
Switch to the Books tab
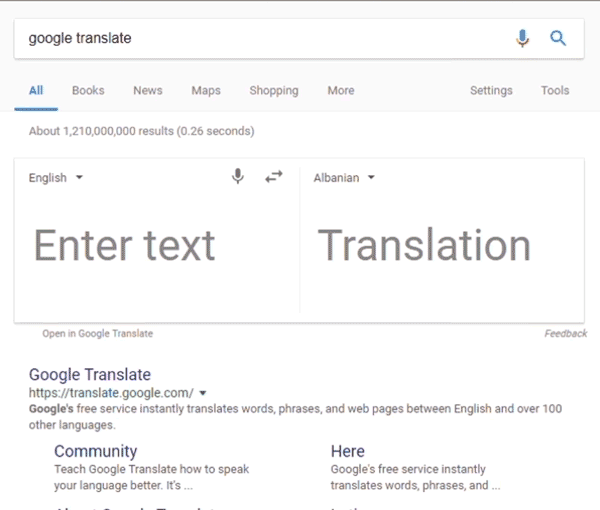(x=88, y=91)
